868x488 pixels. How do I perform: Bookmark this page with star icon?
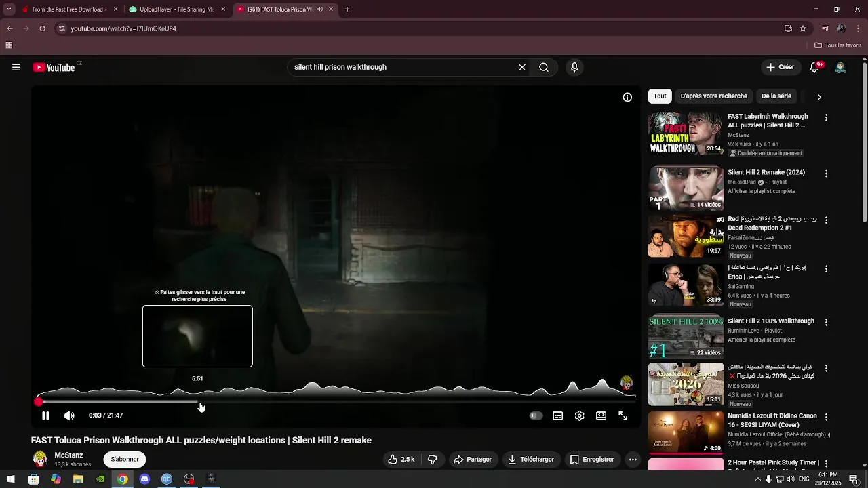[x=803, y=28]
